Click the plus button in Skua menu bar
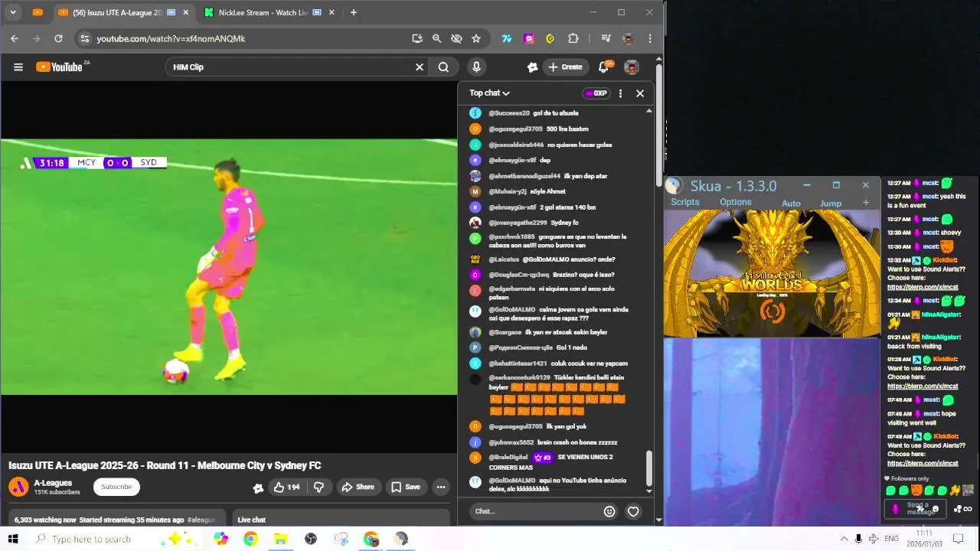Viewport: 980px width, 551px height. (x=866, y=203)
